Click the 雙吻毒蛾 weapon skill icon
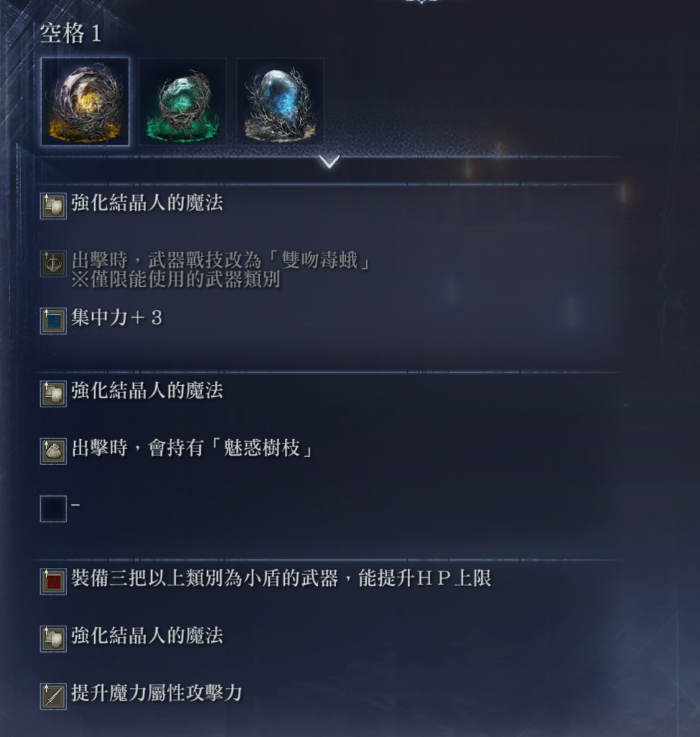 [53, 263]
